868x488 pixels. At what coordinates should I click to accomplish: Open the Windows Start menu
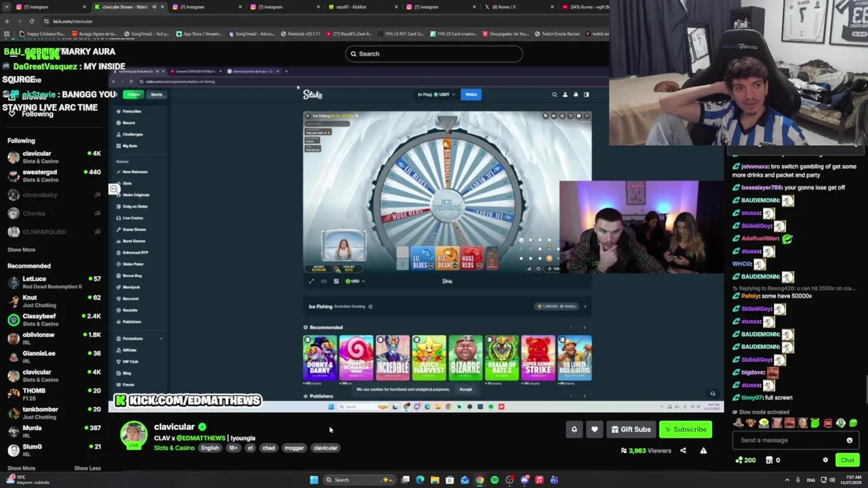click(314, 480)
